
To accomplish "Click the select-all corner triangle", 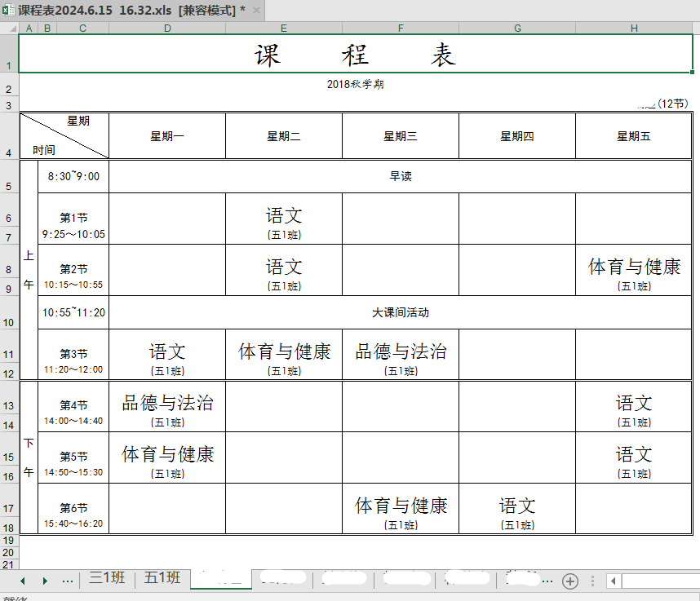I will 9,29.
